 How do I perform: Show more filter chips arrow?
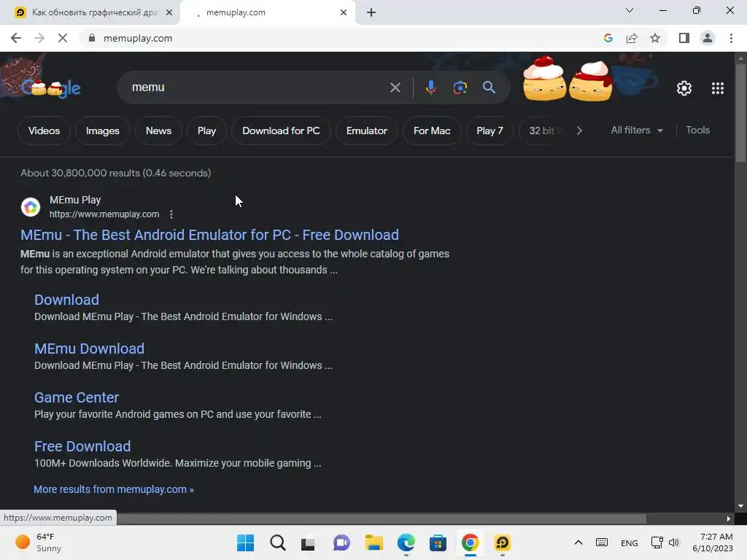pyautogui.click(x=579, y=131)
